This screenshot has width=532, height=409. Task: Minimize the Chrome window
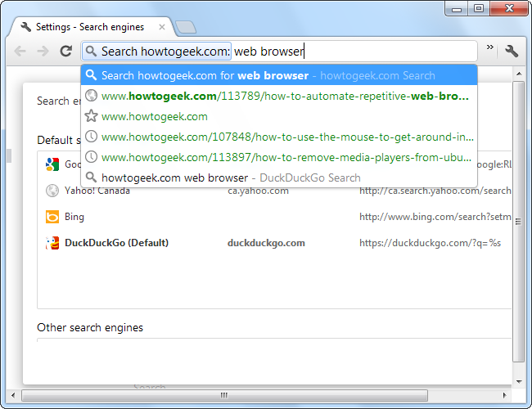tap(457, 9)
